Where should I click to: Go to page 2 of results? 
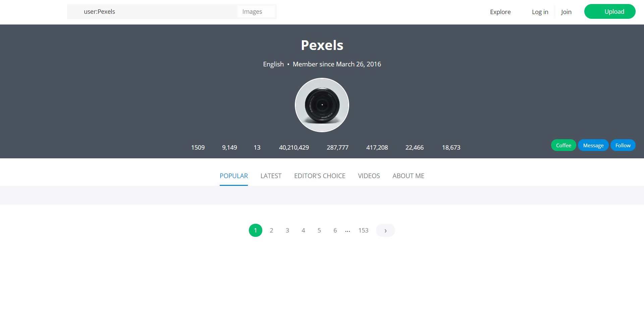271,230
